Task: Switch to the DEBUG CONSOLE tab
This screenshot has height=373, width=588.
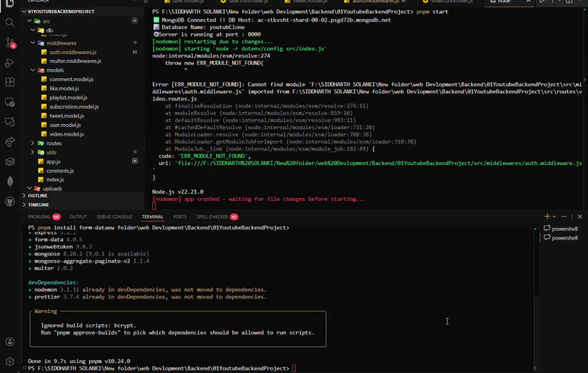Action: coord(115,217)
